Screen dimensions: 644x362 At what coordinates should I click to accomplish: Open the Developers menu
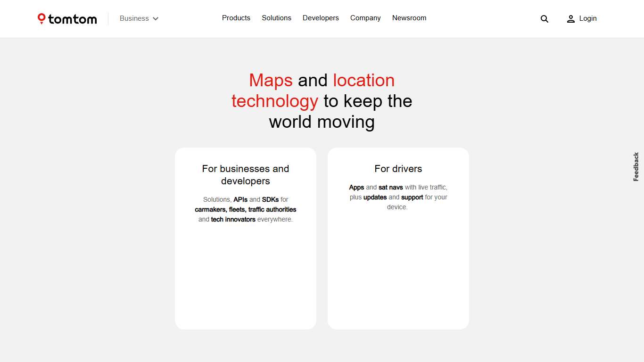point(321,18)
